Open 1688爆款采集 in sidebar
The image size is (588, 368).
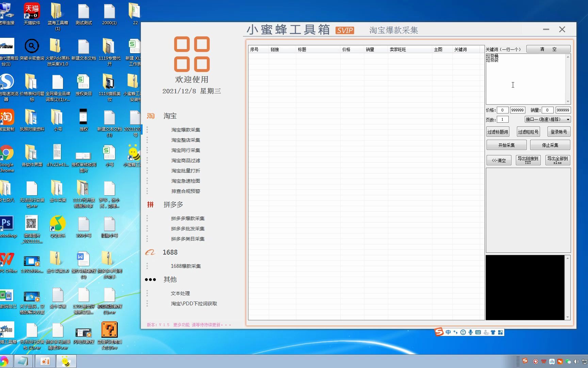click(x=185, y=266)
